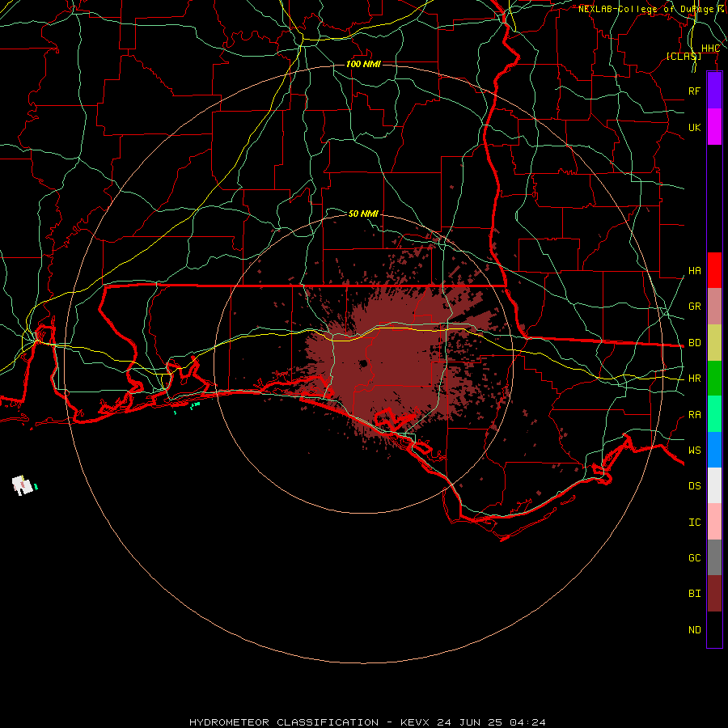Click the UK legend label
The height and width of the screenshot is (728, 728).
694,127
